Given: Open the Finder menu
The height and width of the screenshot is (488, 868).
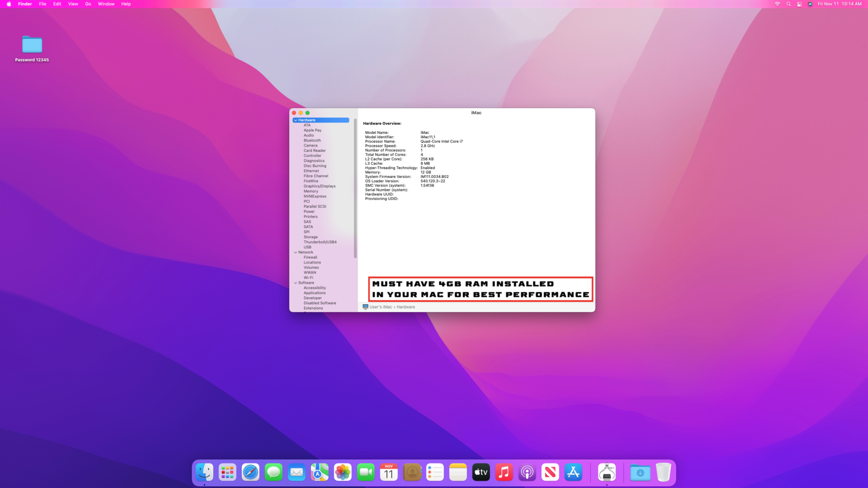Looking at the screenshot, I should [25, 4].
